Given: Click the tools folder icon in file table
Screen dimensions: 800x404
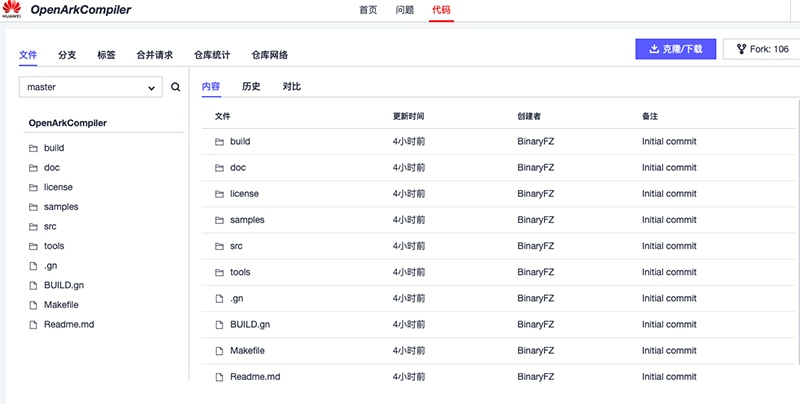Looking at the screenshot, I should tap(219, 272).
